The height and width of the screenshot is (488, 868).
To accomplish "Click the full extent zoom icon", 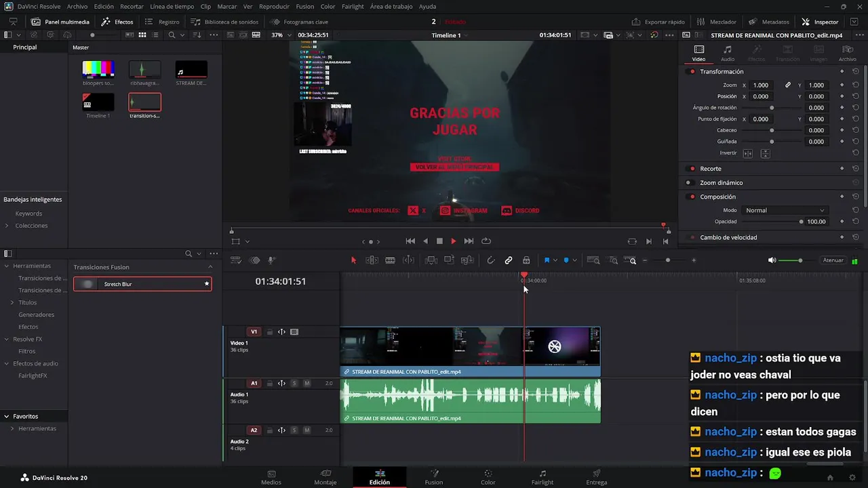I will [593, 260].
